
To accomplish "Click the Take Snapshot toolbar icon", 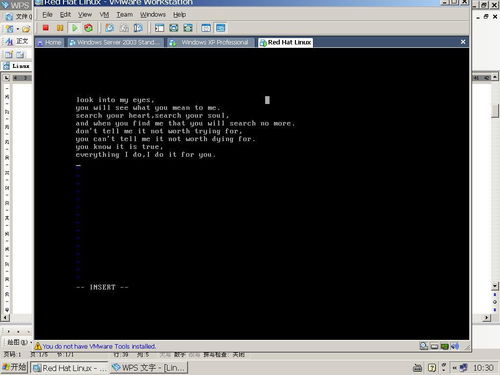I will point(109,28).
